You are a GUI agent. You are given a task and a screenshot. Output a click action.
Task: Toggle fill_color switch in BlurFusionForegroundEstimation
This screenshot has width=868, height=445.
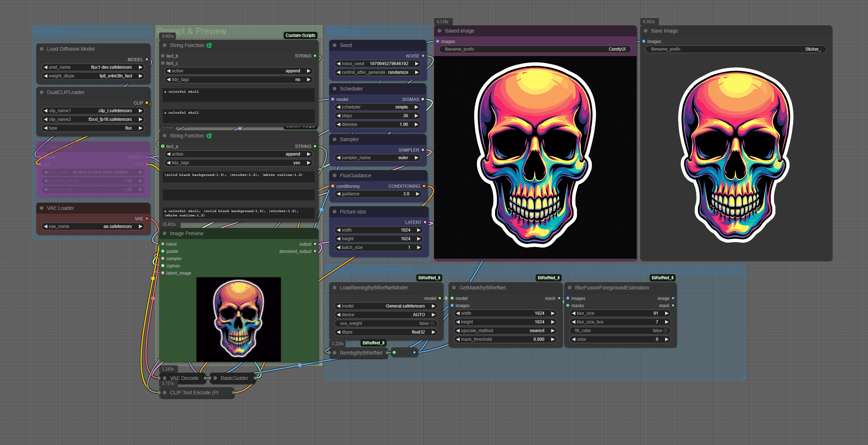point(665,331)
